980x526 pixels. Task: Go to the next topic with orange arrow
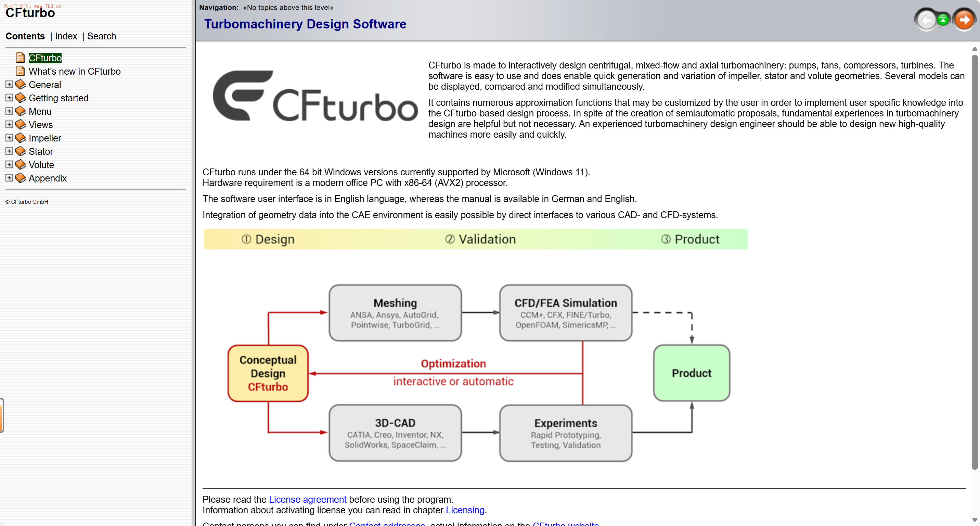point(964,20)
